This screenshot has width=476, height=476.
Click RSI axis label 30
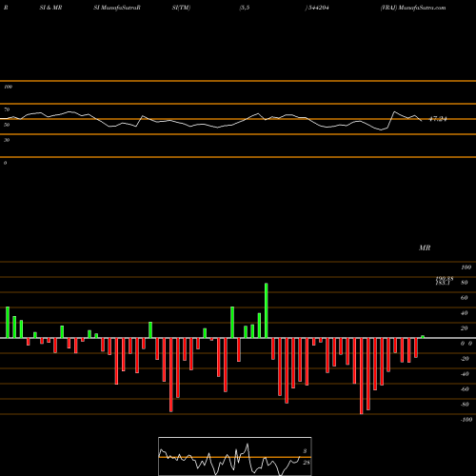pyautogui.click(x=7, y=140)
